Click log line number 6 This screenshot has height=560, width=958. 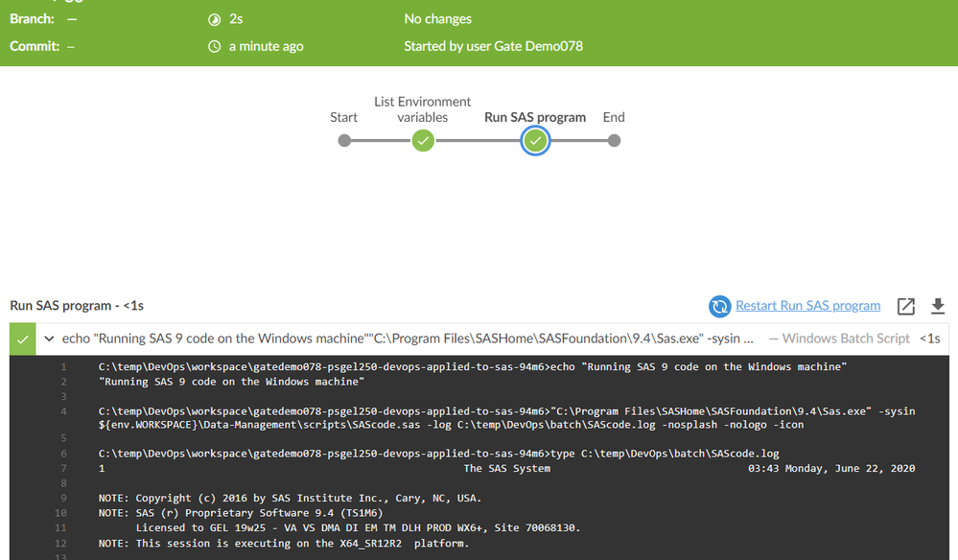point(63,454)
